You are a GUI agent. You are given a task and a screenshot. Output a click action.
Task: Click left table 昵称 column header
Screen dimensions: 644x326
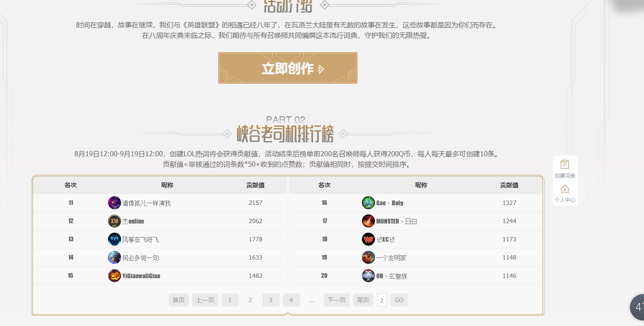pyautogui.click(x=167, y=185)
